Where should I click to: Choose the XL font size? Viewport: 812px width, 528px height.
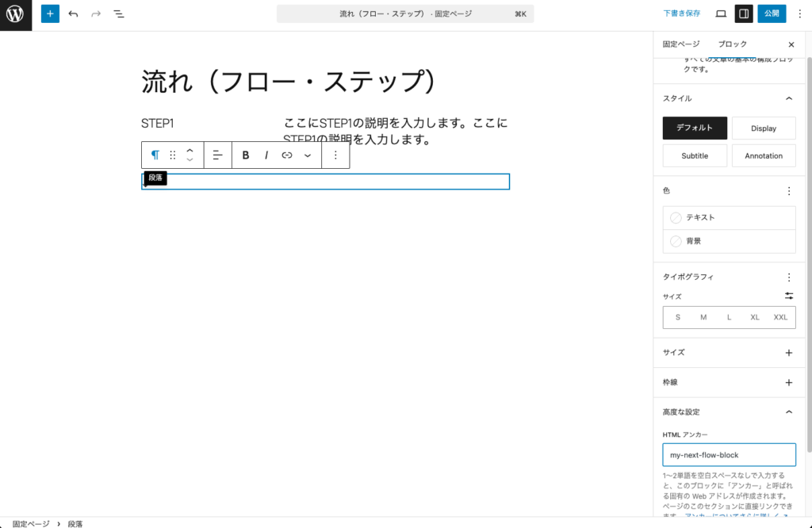(x=754, y=317)
